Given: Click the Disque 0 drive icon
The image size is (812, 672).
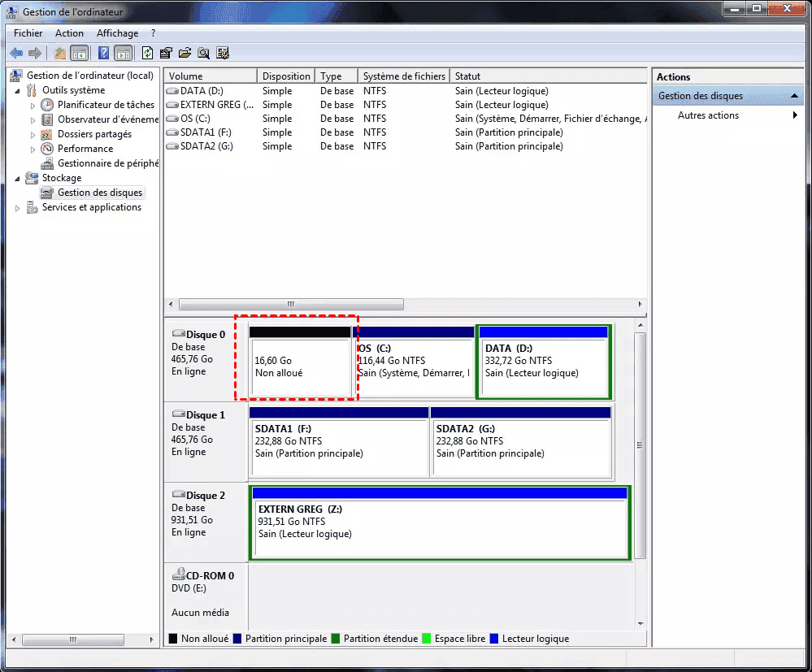Looking at the screenshot, I should click(x=179, y=334).
